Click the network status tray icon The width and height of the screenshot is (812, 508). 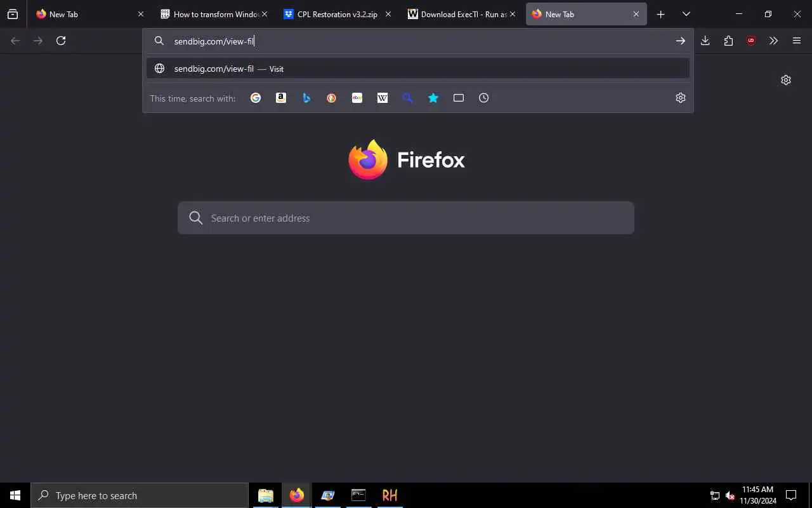click(x=714, y=495)
